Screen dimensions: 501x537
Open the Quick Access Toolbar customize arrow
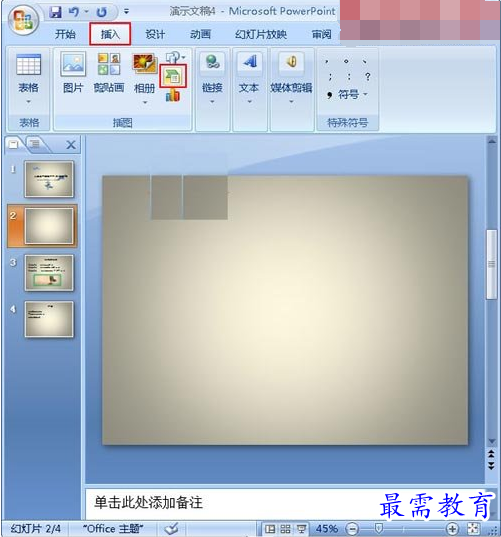(x=126, y=12)
